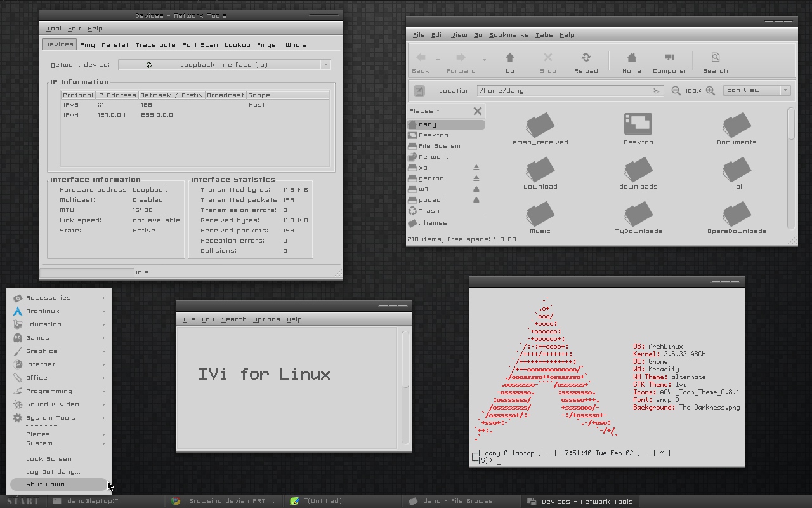
Task: Open Back history dropdown arrow
Action: pyautogui.click(x=438, y=60)
